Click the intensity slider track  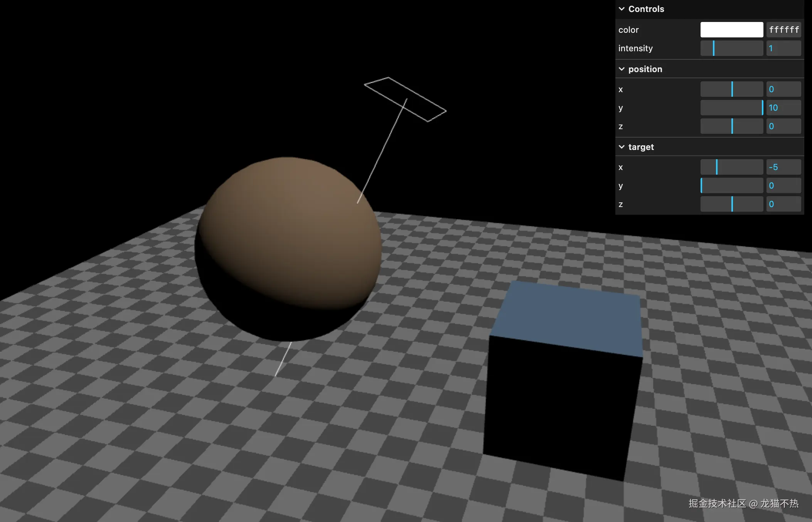731,48
